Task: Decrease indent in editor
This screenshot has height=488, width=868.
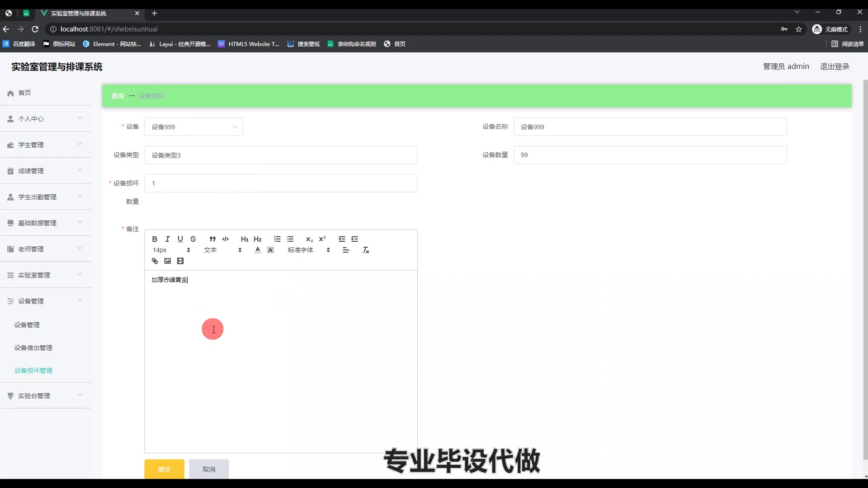Action: (x=342, y=239)
